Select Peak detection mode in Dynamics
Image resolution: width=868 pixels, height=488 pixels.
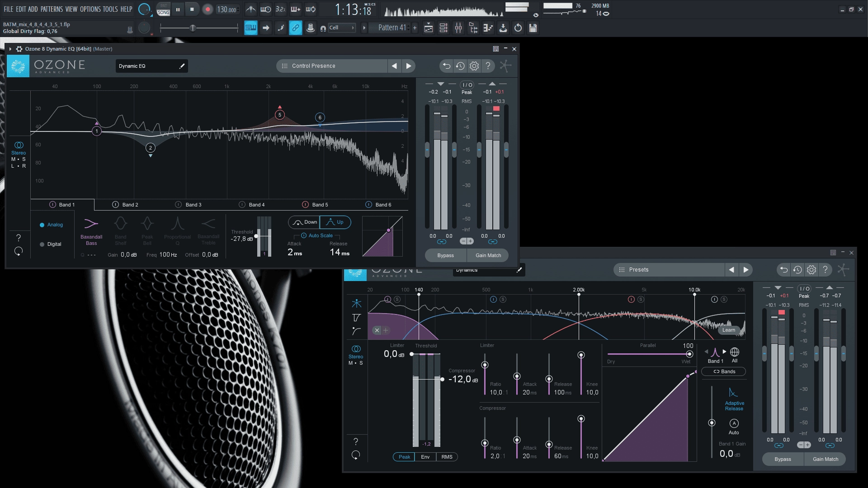point(404,457)
